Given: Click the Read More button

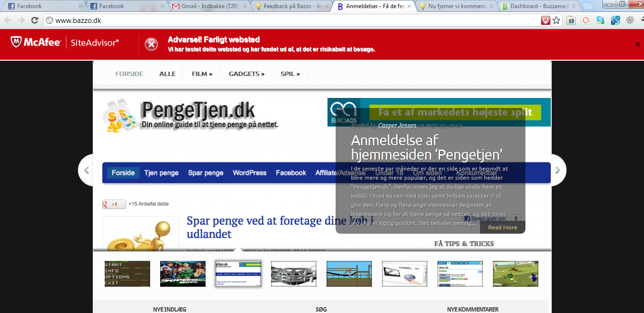Looking at the screenshot, I should [x=502, y=227].
